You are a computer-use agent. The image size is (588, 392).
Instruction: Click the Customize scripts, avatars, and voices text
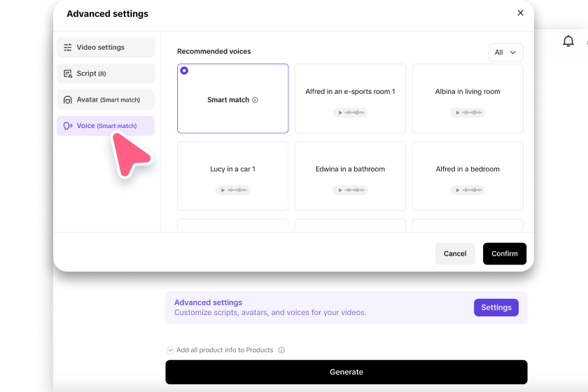[270, 312]
